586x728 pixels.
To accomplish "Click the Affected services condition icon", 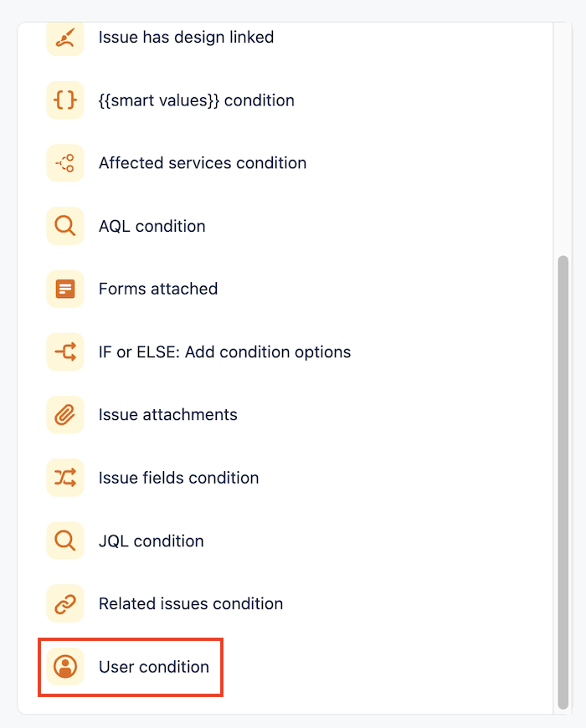I will (65, 163).
